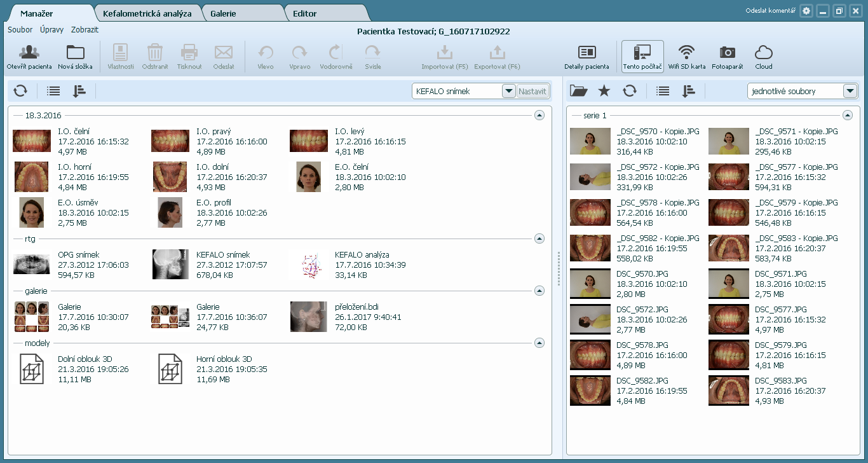This screenshot has width=868, height=463.
Task: Send via Odeslat envelope icon
Action: click(x=224, y=57)
